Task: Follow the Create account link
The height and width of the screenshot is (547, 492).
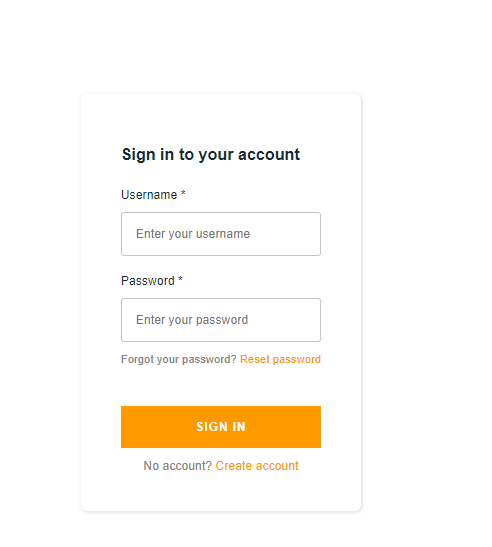Action: [x=257, y=466]
